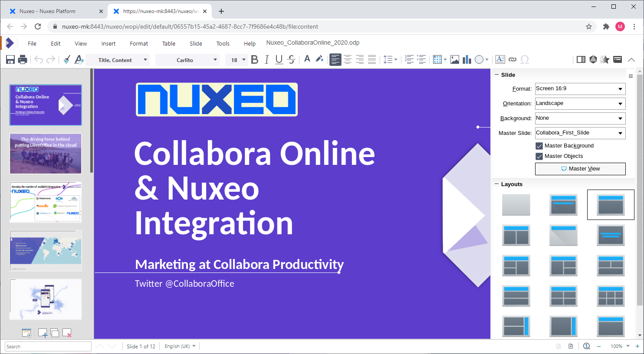
Task: Open the Format menu
Action: pyautogui.click(x=139, y=43)
